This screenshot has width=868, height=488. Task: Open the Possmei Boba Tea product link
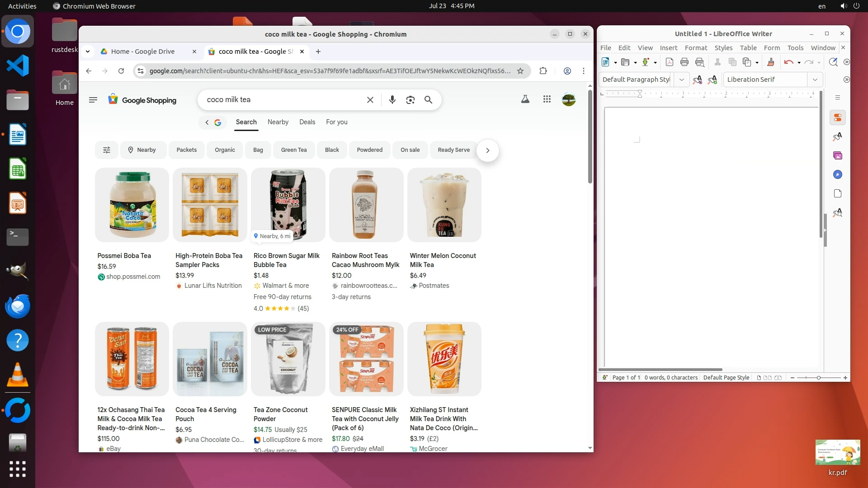click(x=124, y=256)
